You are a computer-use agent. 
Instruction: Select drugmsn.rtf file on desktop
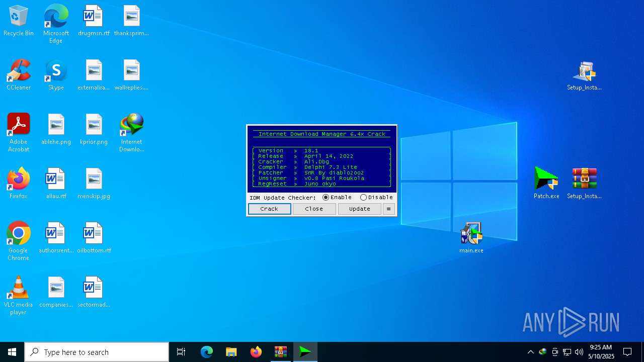tap(94, 21)
